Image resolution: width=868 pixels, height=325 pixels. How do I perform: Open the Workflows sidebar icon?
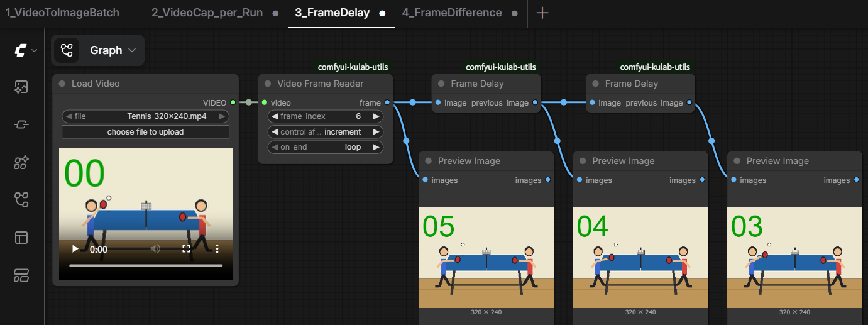[x=21, y=200]
